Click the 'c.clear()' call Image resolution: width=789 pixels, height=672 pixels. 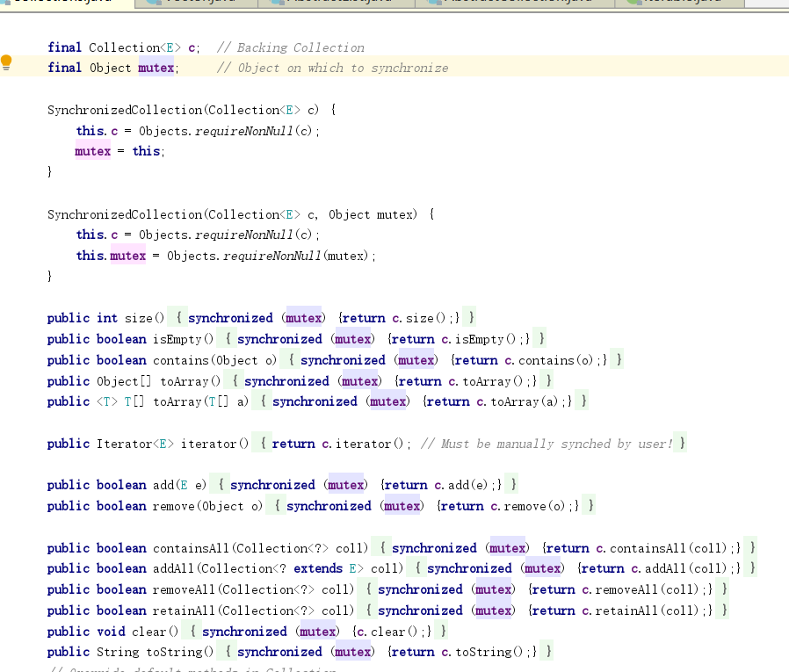[387, 632]
